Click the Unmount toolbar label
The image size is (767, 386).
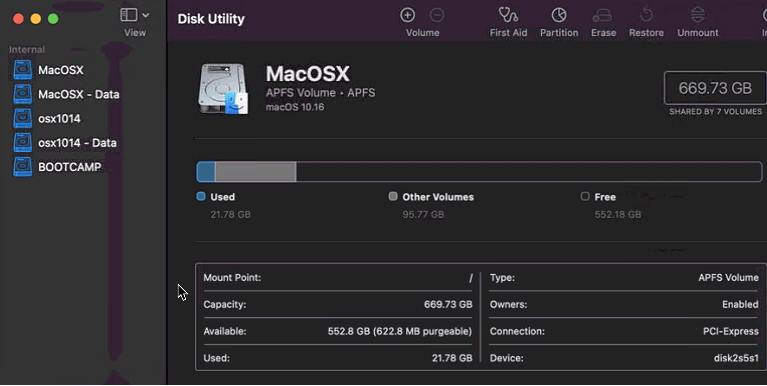click(698, 33)
